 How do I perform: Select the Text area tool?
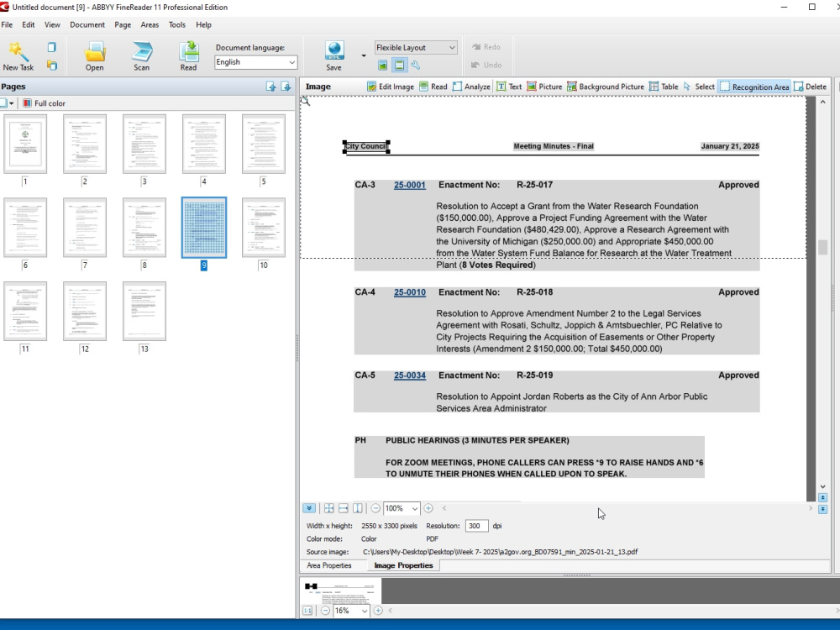(x=509, y=87)
